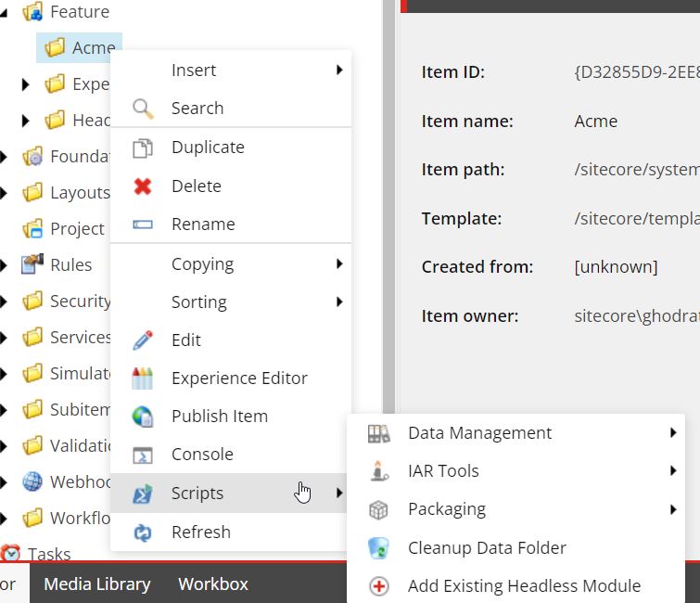The height and width of the screenshot is (603, 700).
Task: Click the Acme item name value
Action: (x=595, y=121)
